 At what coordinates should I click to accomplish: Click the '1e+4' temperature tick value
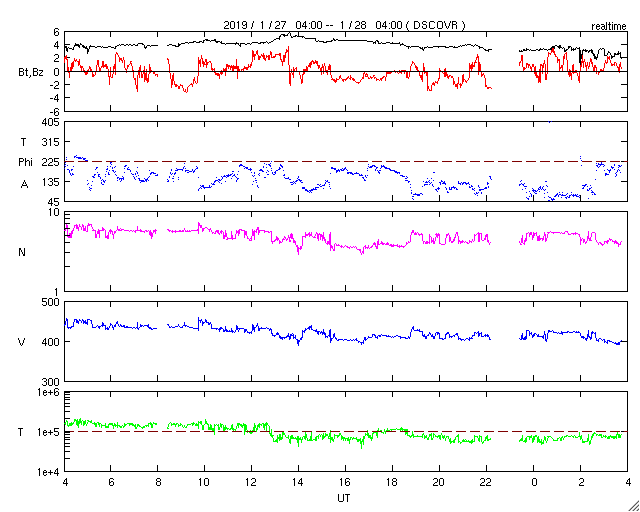pos(48,472)
